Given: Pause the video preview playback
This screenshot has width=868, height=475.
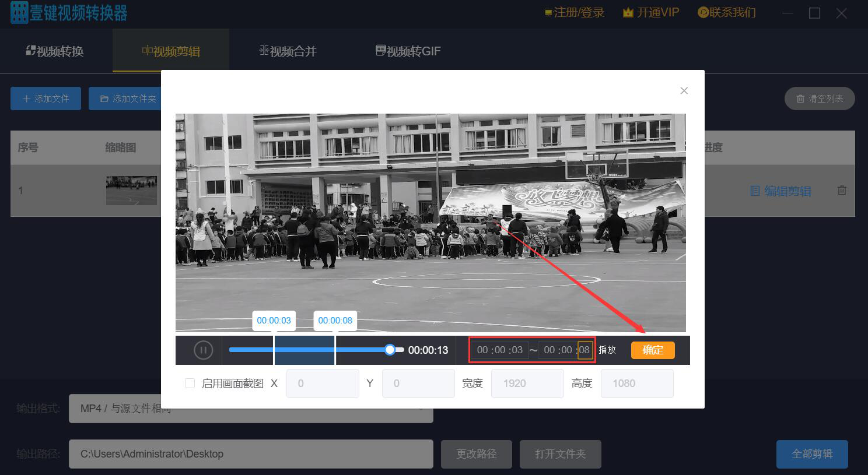Looking at the screenshot, I should tap(203, 350).
